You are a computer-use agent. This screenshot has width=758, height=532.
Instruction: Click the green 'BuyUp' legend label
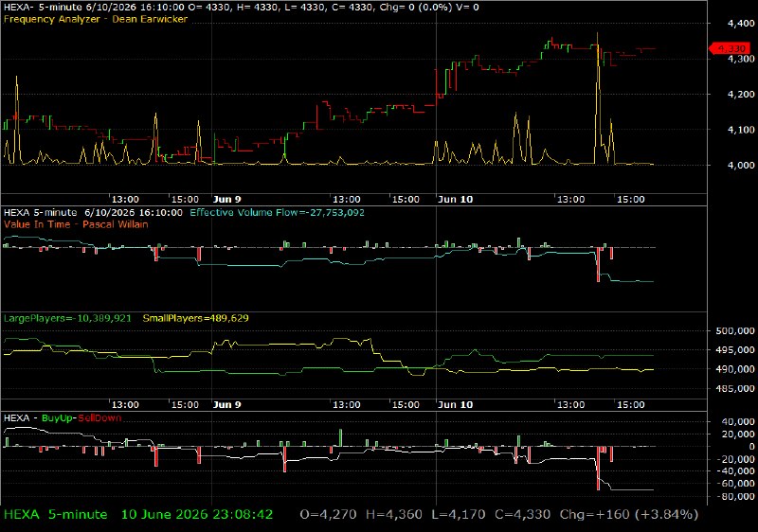pyautogui.click(x=57, y=418)
